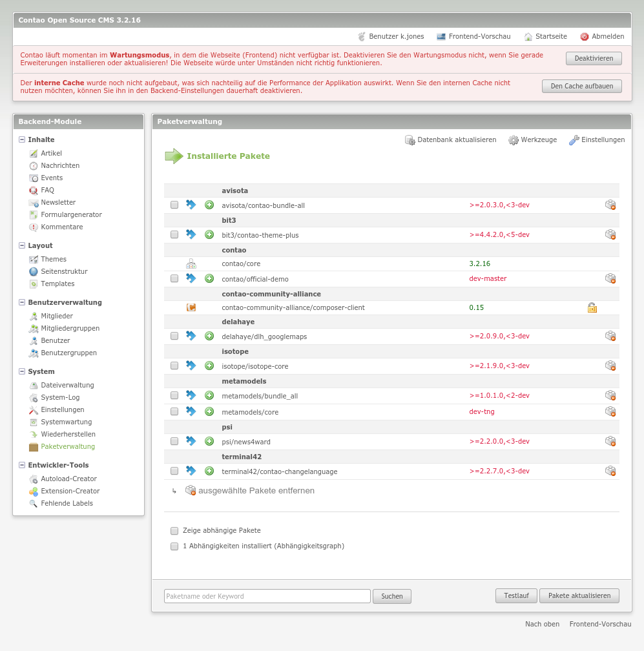
Task: Click blue pin icon for terminal42/contao-changelanguage
Action: pyautogui.click(x=191, y=470)
